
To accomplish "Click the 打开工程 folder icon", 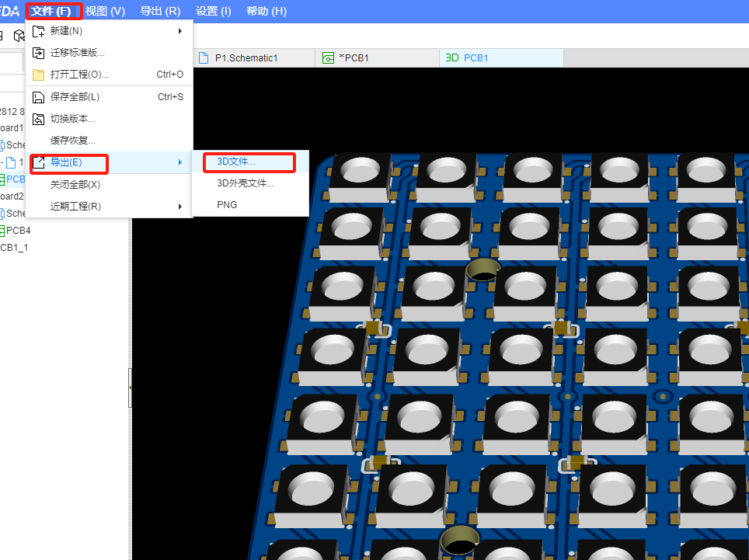I will pos(38,75).
